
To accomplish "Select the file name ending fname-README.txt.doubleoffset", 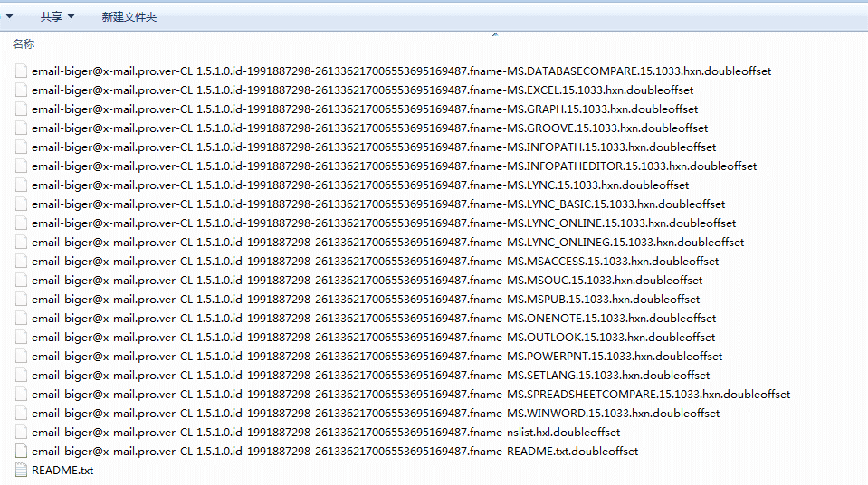I will 335,452.
